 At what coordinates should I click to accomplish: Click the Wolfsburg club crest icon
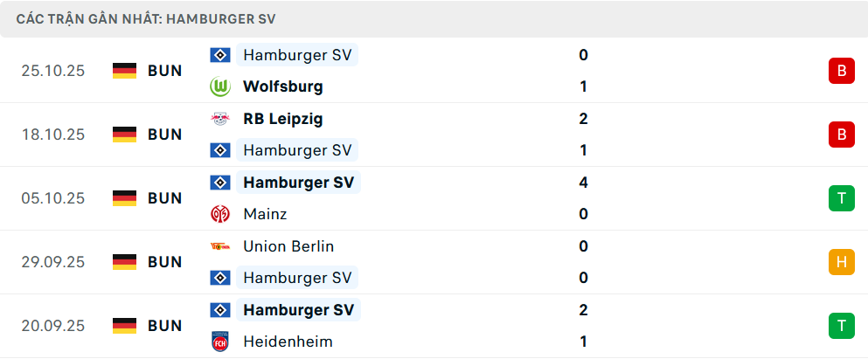pyautogui.click(x=219, y=86)
